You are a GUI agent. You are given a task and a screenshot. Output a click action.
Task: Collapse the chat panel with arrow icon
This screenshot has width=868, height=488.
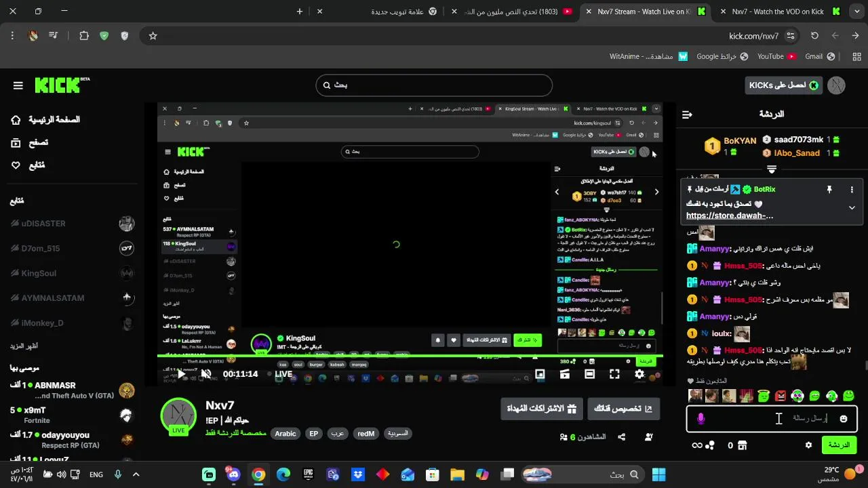(x=687, y=115)
